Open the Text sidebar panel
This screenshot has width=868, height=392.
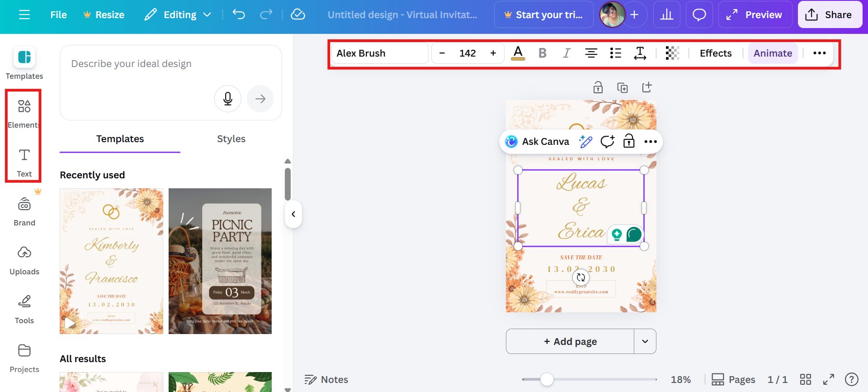(24, 163)
